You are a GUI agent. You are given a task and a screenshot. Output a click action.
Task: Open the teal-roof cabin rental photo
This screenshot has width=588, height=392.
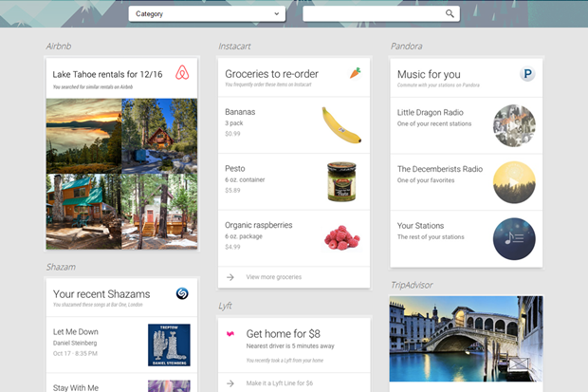tap(83, 212)
